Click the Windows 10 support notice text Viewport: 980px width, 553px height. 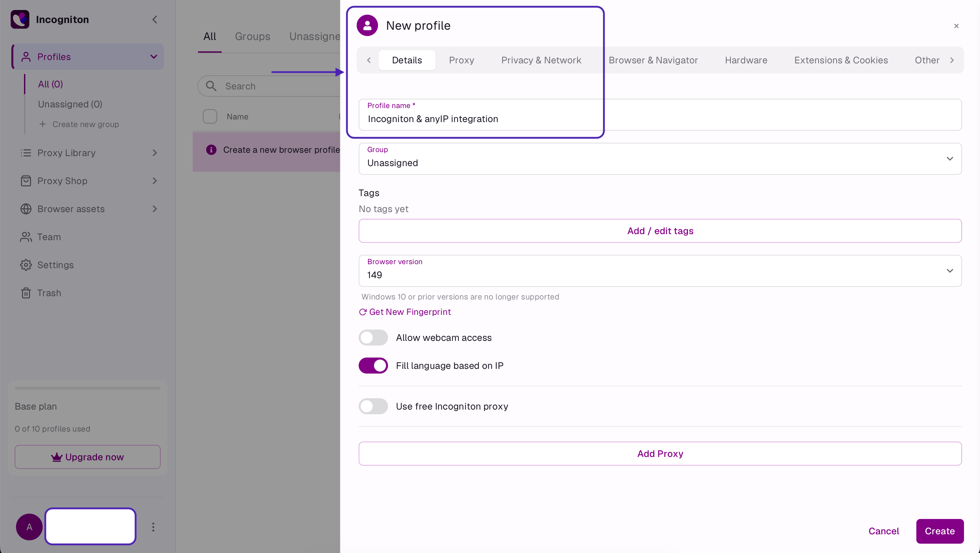460,297
